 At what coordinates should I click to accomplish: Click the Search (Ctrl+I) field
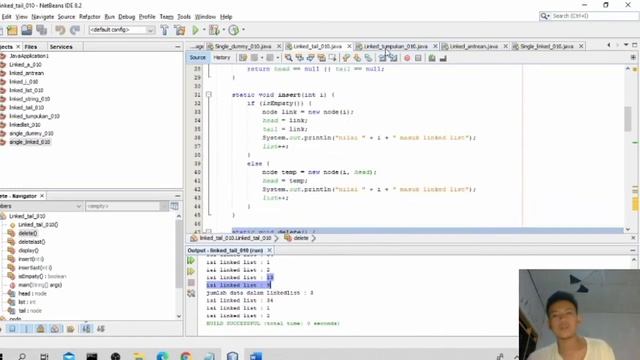click(589, 16)
